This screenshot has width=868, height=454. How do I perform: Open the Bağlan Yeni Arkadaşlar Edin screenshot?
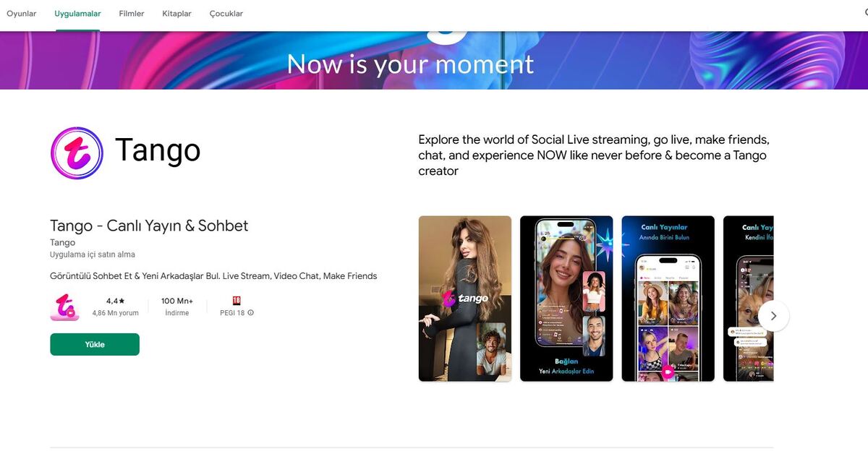point(566,299)
